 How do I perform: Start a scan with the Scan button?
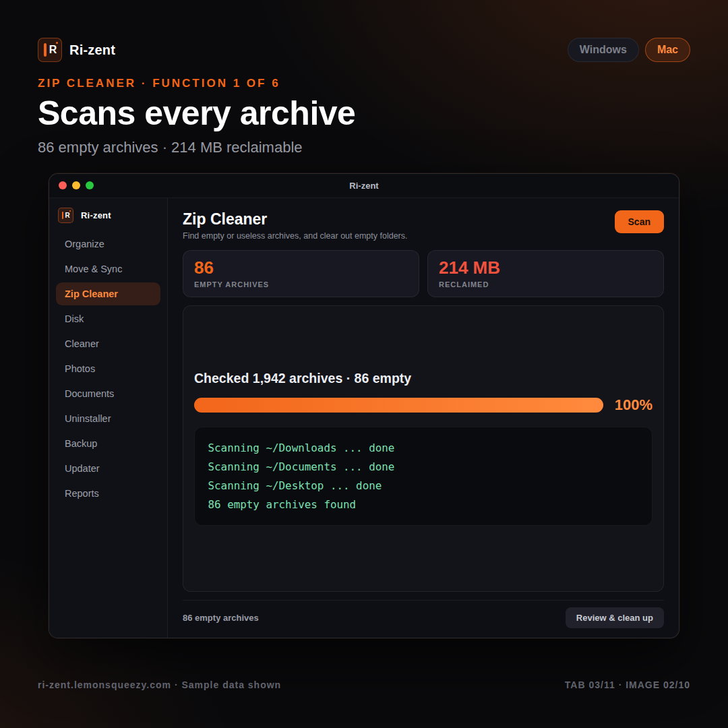pyautogui.click(x=639, y=222)
